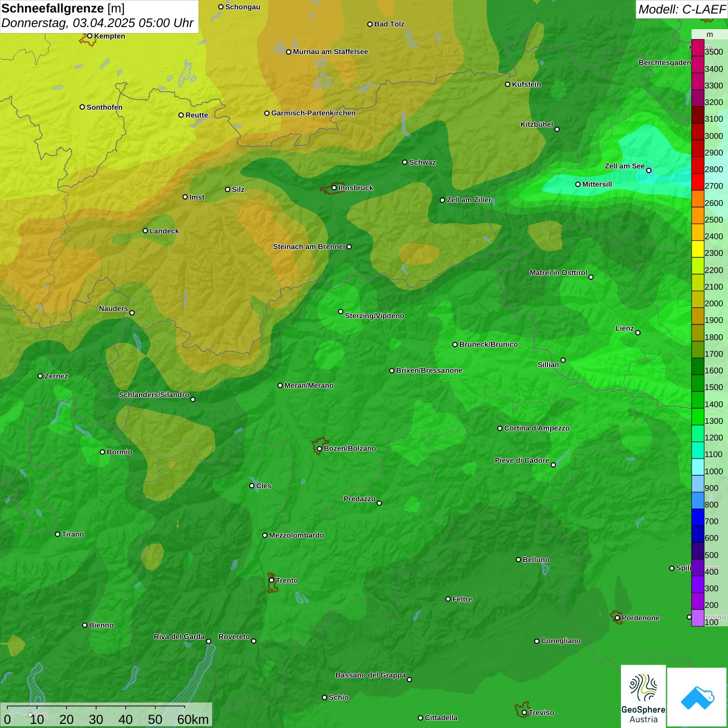Screen dimensions: 728x728
Task: Select the Predazzo label
Action: [x=359, y=499]
